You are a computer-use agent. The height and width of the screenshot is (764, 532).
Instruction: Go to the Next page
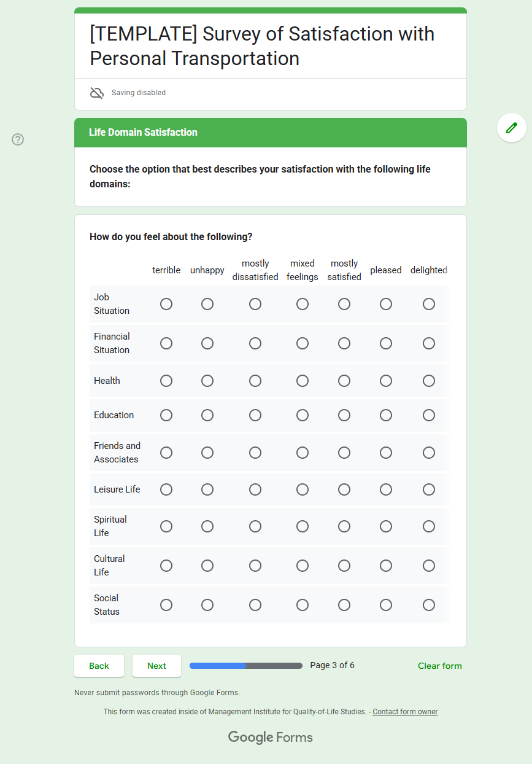click(x=156, y=666)
